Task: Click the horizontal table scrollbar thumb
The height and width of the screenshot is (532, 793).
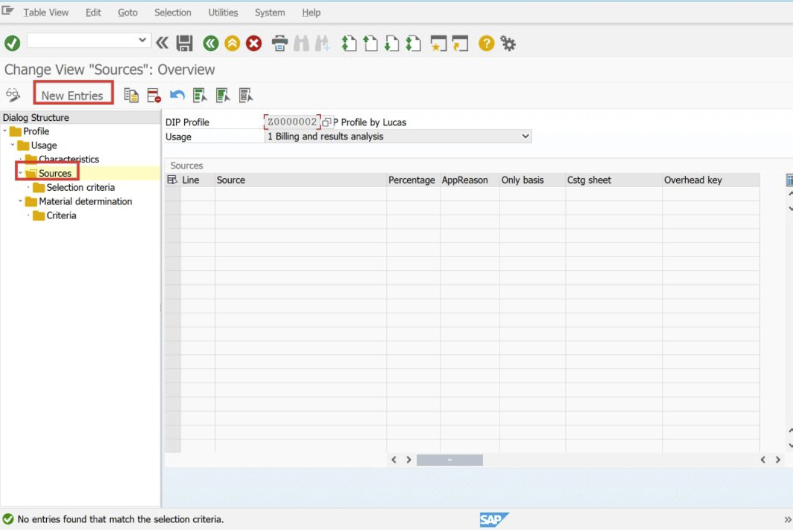Action: click(450, 460)
